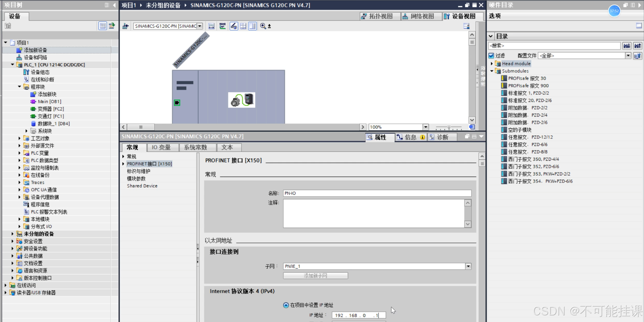Open the 添加新设备 item in project tree

[x=35, y=50]
